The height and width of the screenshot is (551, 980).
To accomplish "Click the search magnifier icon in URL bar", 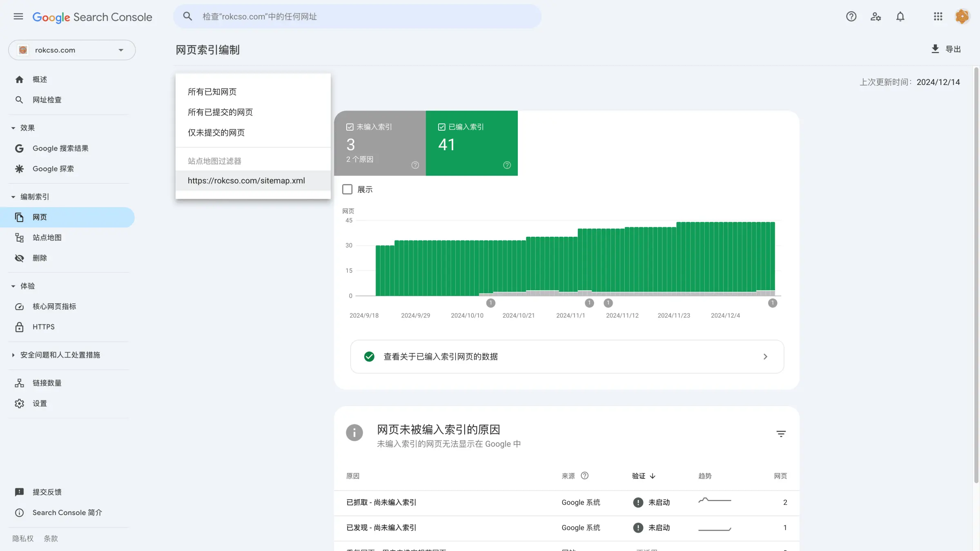I will pyautogui.click(x=187, y=16).
